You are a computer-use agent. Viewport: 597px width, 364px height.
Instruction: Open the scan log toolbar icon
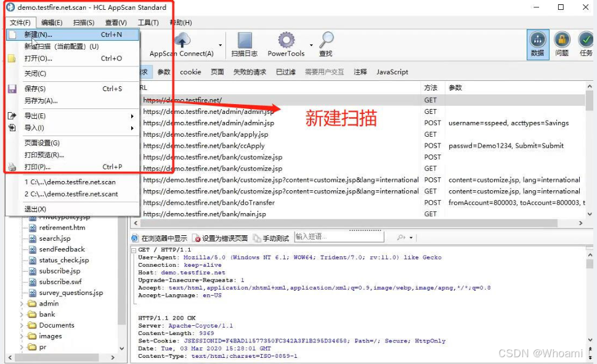pyautogui.click(x=245, y=40)
